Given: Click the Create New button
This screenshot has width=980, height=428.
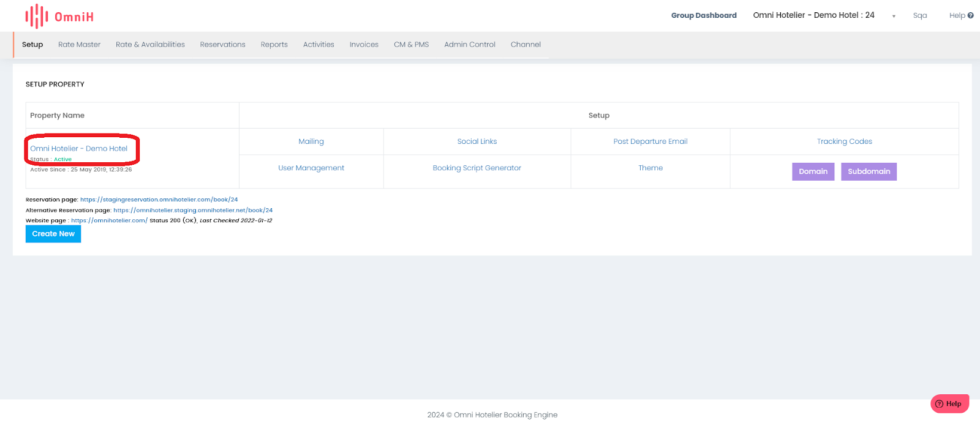Looking at the screenshot, I should pyautogui.click(x=53, y=234).
